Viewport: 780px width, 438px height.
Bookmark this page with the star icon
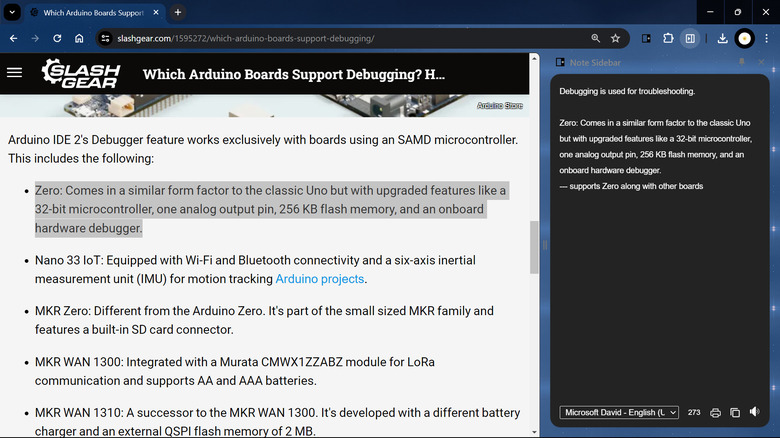click(x=616, y=38)
